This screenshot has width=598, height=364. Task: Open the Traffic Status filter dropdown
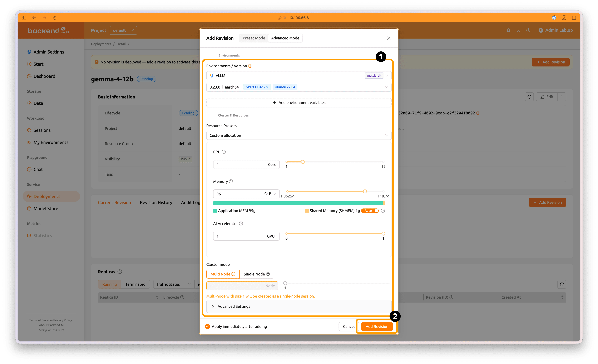coord(174,284)
